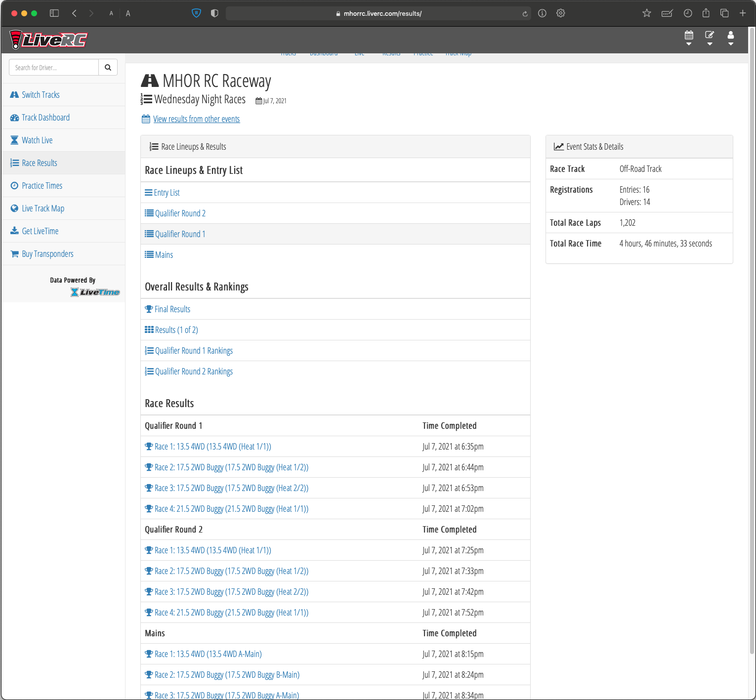
Task: Click the bookmark star icon
Action: [646, 13]
